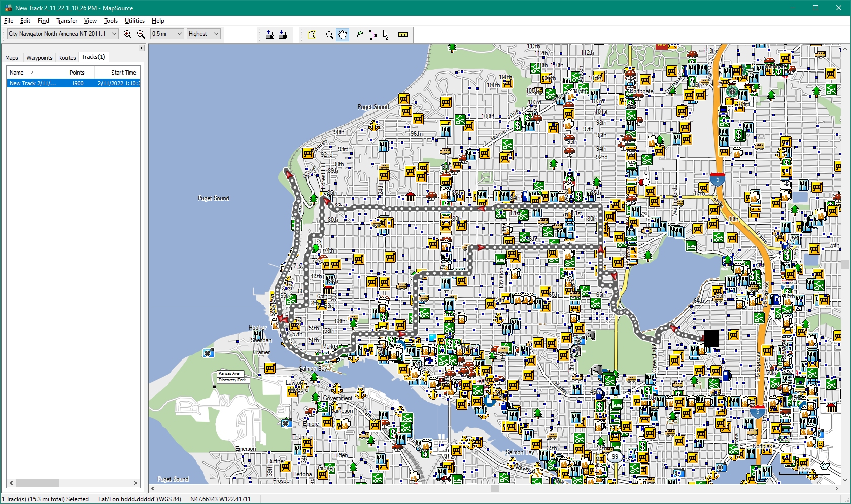Select the Zoom tool in toolbar

329,34
